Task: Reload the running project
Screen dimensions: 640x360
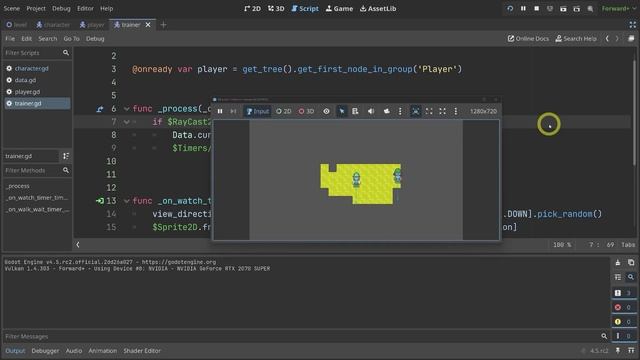Action: click(510, 9)
